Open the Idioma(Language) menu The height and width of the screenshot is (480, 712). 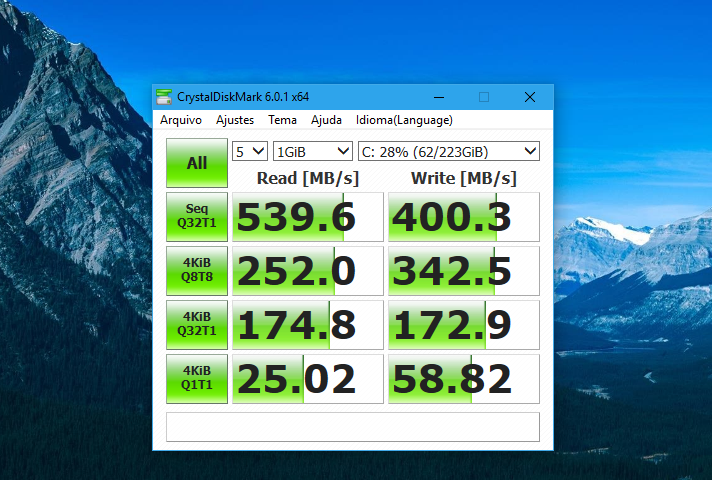(x=404, y=120)
